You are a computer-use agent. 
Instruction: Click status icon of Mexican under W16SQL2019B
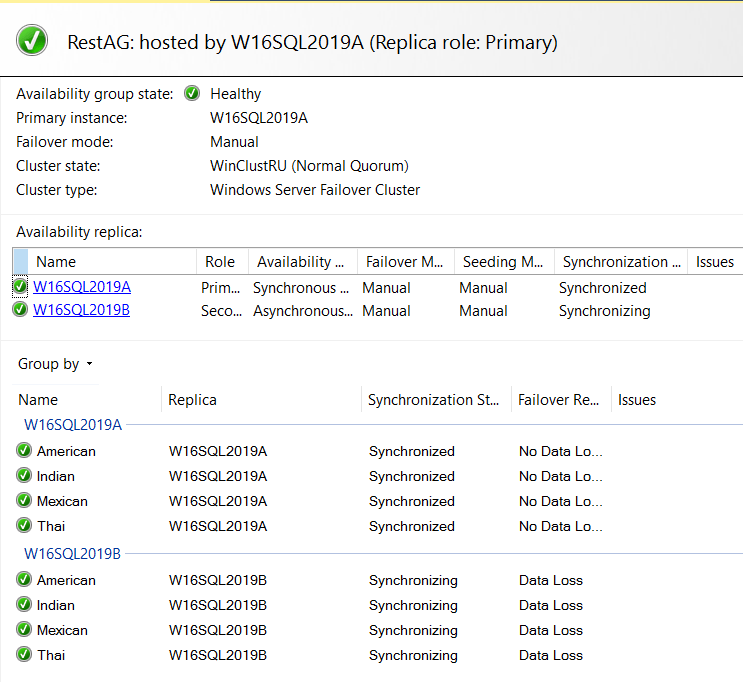tap(24, 630)
